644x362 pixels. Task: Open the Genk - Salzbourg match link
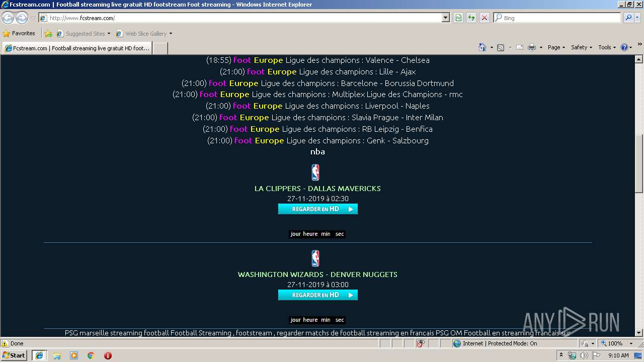coord(317,140)
